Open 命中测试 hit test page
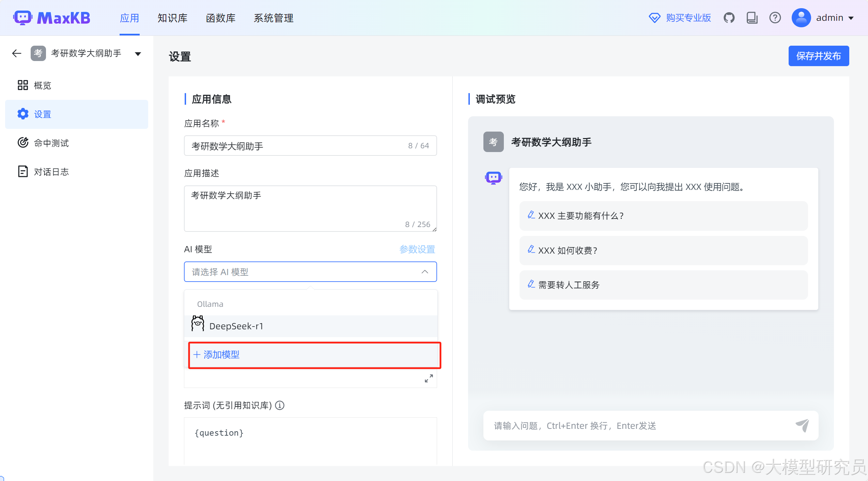The image size is (868, 481). [51, 143]
